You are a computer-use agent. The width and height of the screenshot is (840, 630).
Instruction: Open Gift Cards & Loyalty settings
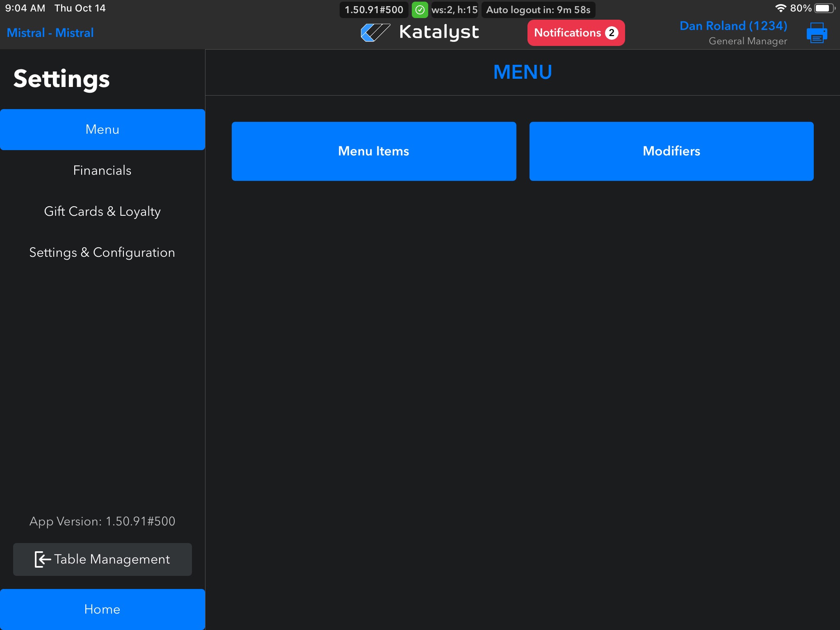(103, 212)
